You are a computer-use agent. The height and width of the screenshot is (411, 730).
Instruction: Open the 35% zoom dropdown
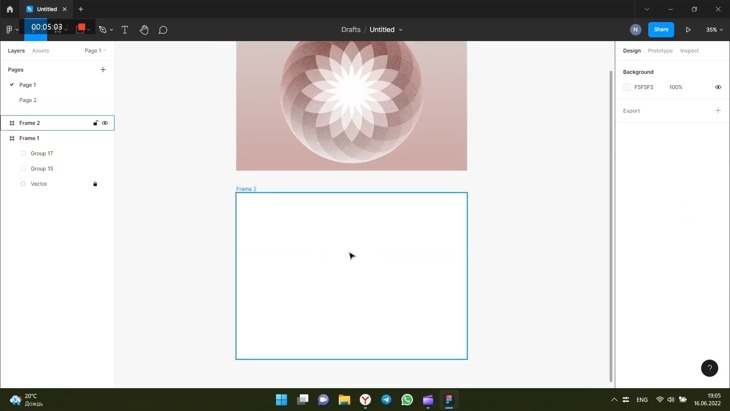coord(714,30)
